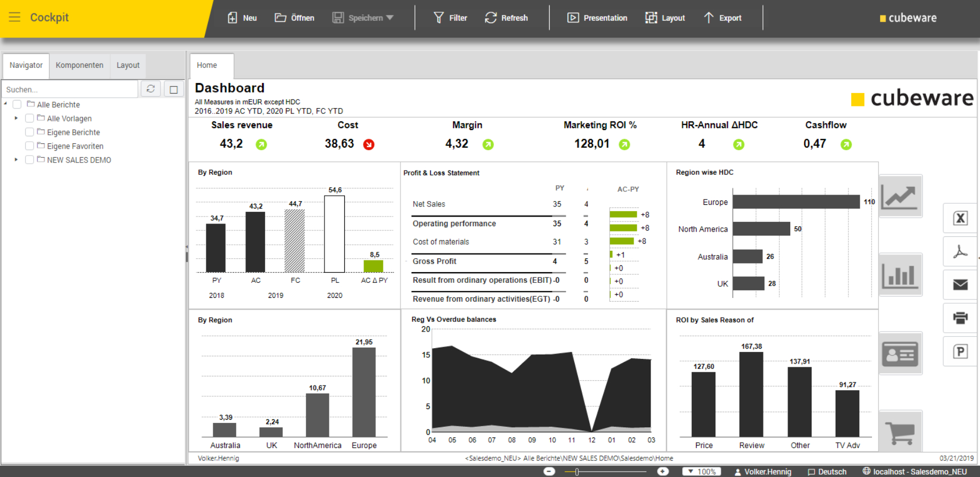
Task: Click the printer icon
Action: coord(960,318)
